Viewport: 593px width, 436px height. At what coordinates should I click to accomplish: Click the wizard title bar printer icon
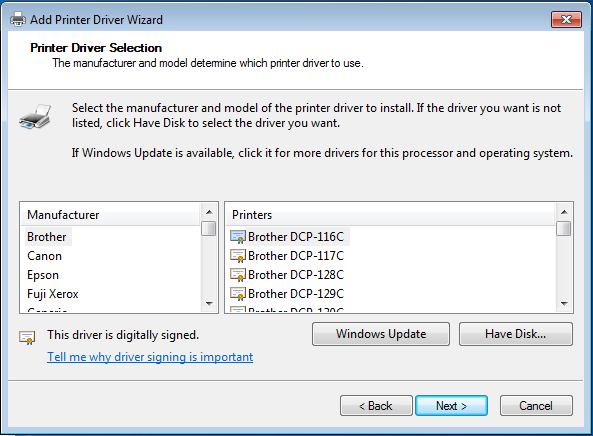(x=18, y=19)
